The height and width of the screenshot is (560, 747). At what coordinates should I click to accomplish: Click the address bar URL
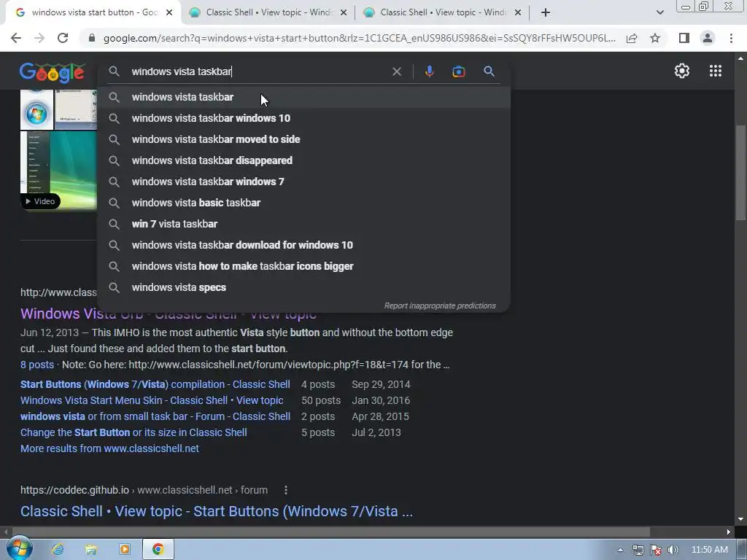[359, 38]
